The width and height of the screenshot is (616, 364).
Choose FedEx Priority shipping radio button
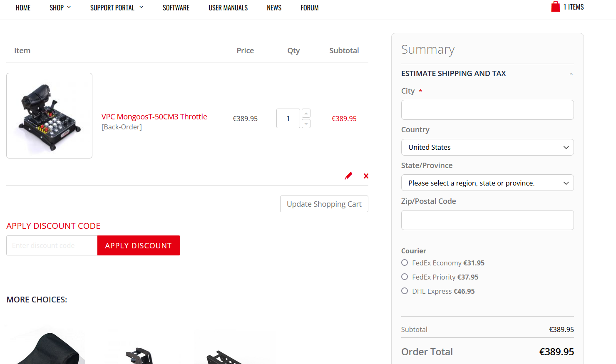click(x=405, y=277)
